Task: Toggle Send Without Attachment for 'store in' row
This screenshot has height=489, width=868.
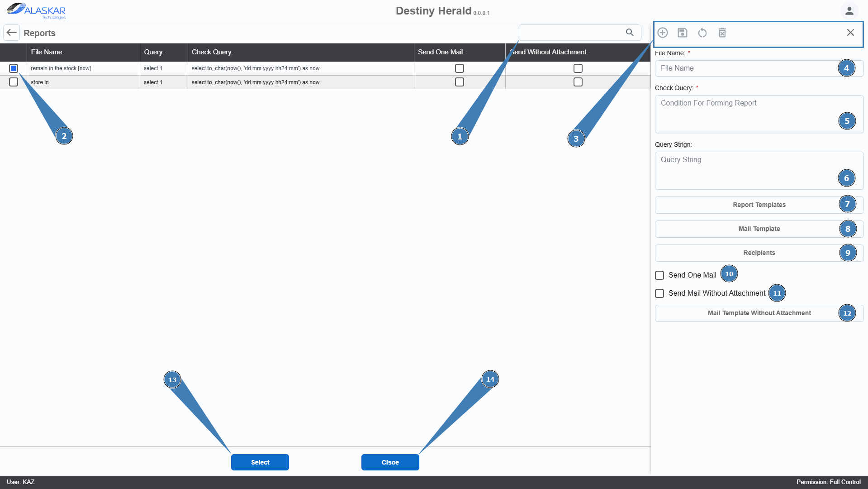Action: [x=578, y=82]
